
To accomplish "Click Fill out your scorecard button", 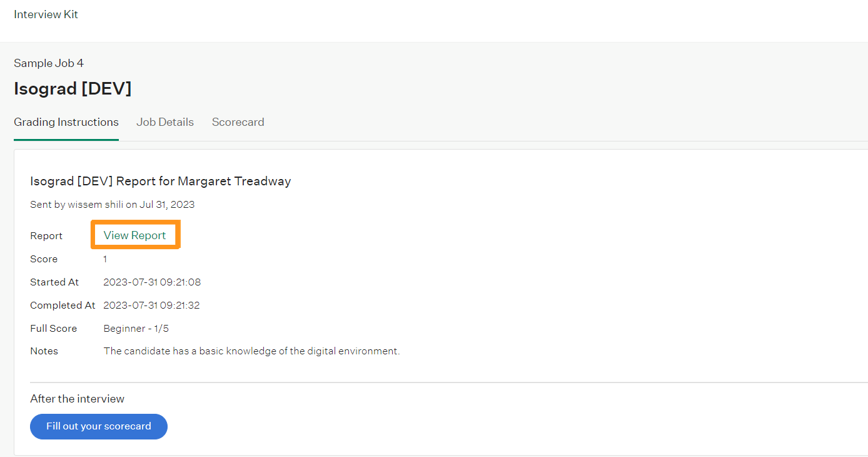I will click(x=99, y=426).
